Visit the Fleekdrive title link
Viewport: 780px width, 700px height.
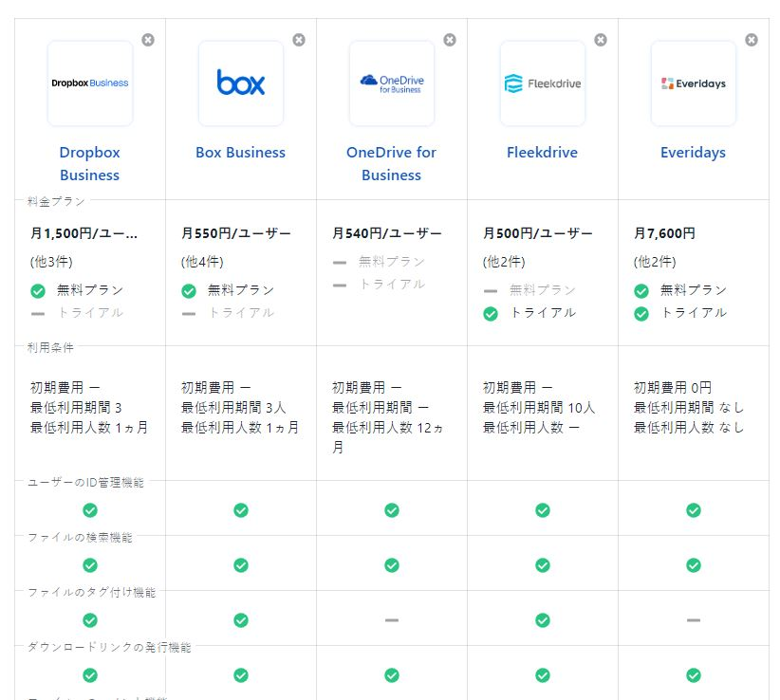click(x=543, y=153)
